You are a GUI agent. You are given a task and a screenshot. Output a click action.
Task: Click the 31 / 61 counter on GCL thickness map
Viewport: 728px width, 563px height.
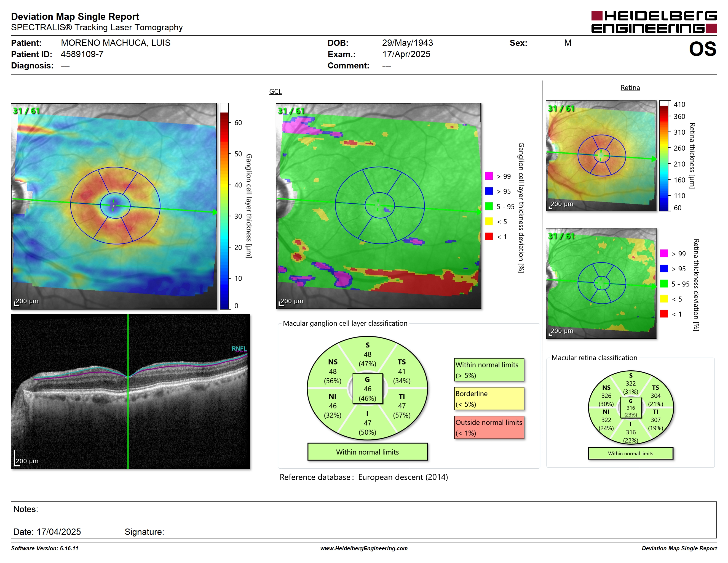26,111
